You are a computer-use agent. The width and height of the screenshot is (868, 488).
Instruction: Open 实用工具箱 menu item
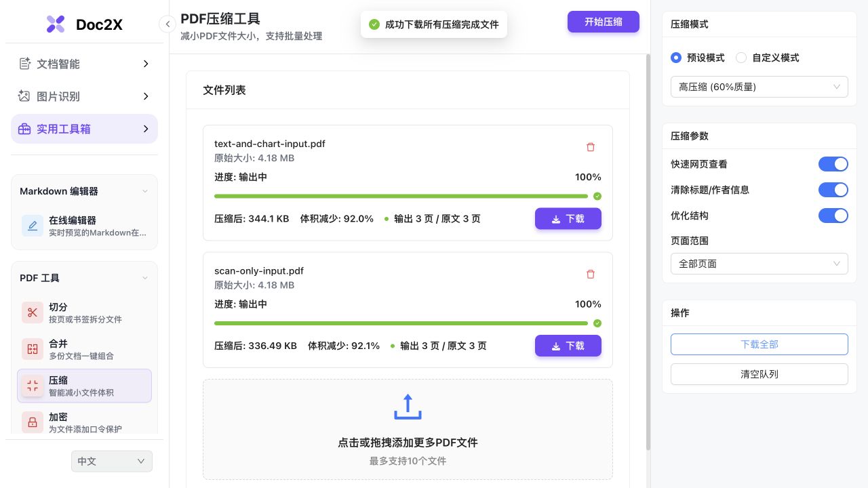click(84, 129)
